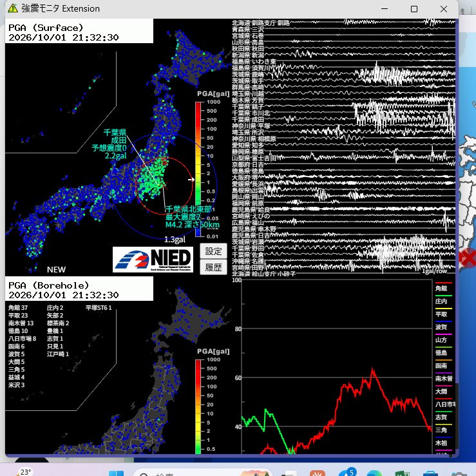Screen dimensions: 476x476
Task: Open the Windows Start button on taskbar
Action: coord(117,473)
